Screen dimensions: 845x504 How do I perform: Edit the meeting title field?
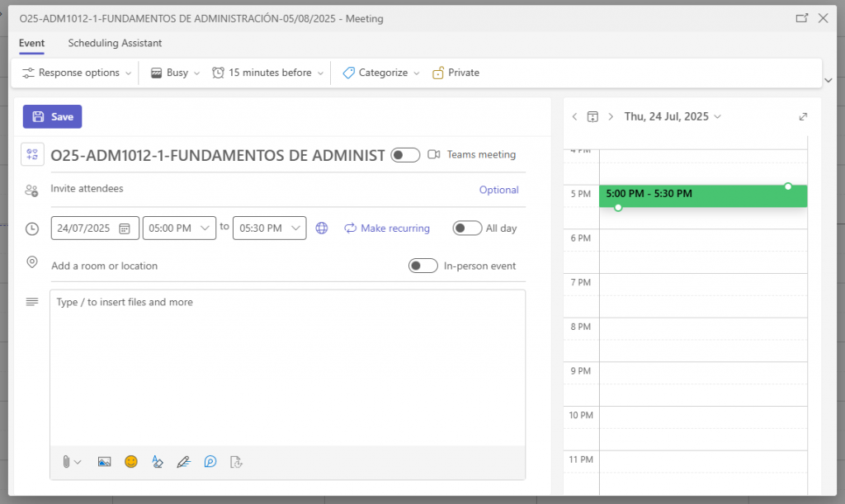[218, 156]
